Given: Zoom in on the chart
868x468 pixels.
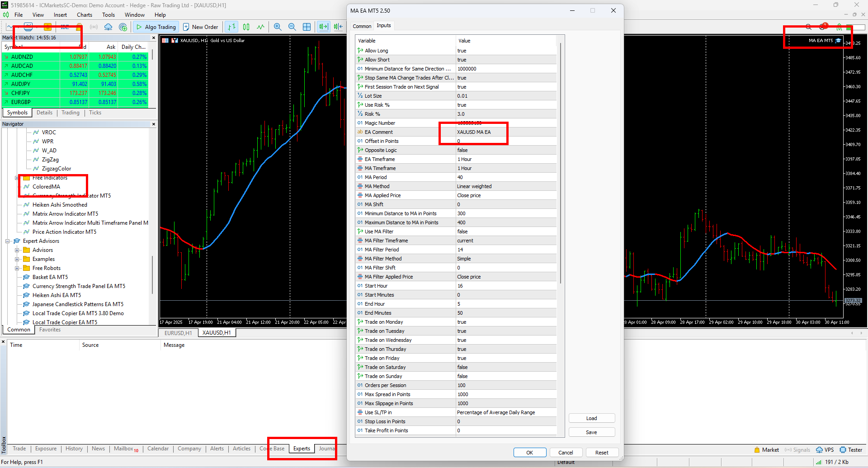Looking at the screenshot, I should [x=278, y=27].
